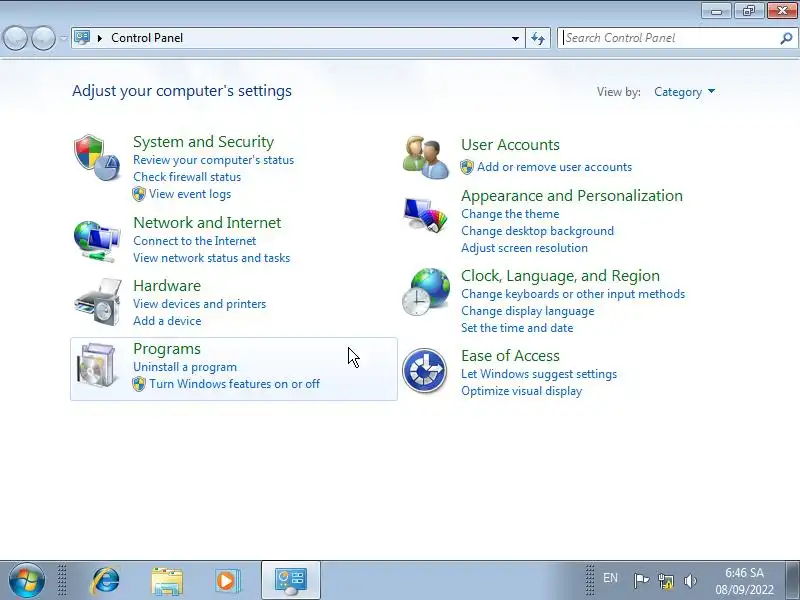This screenshot has height=600, width=800.
Task: Launch Internet Explorer from the taskbar
Action: coord(106,581)
